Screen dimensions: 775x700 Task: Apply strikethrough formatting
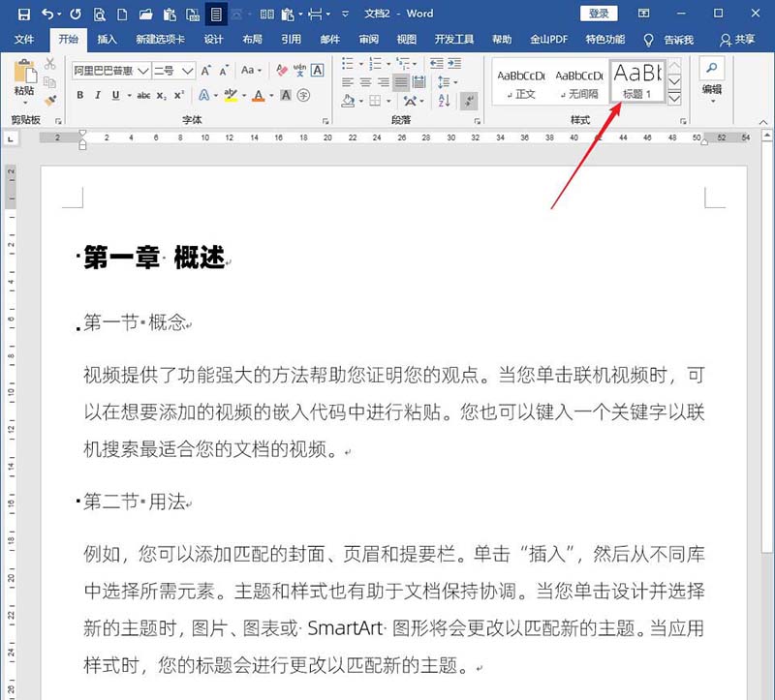[x=144, y=93]
